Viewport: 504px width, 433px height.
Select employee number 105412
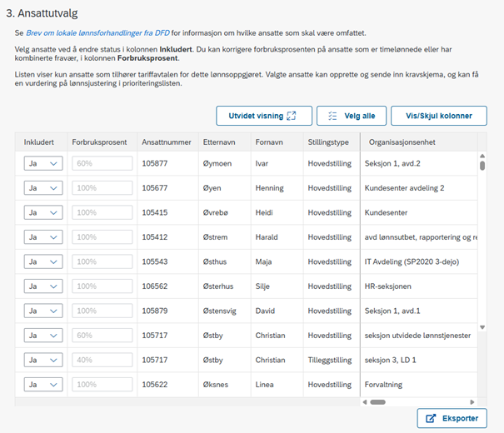tap(155, 237)
